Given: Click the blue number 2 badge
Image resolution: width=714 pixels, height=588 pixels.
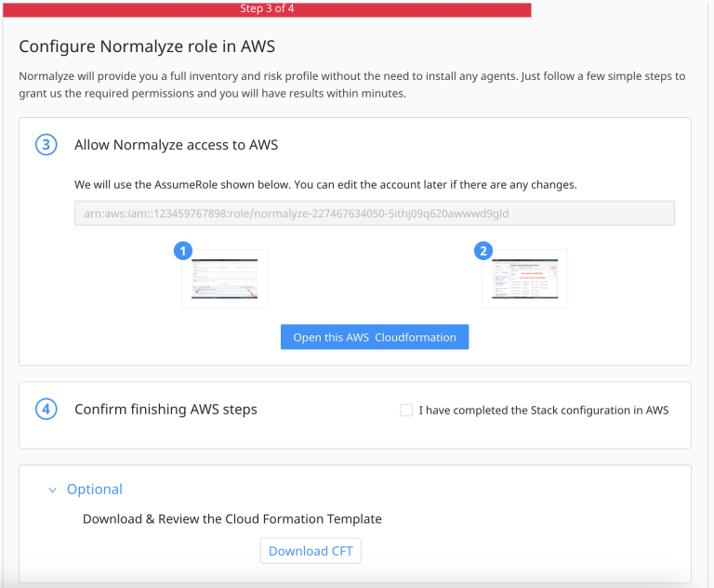Looking at the screenshot, I should 483,251.
